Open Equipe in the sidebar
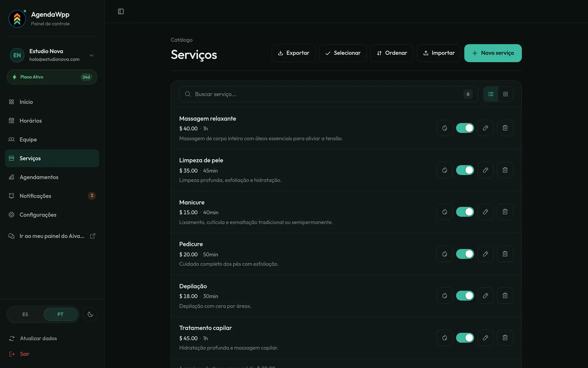This screenshot has width=588, height=368. coord(52,139)
